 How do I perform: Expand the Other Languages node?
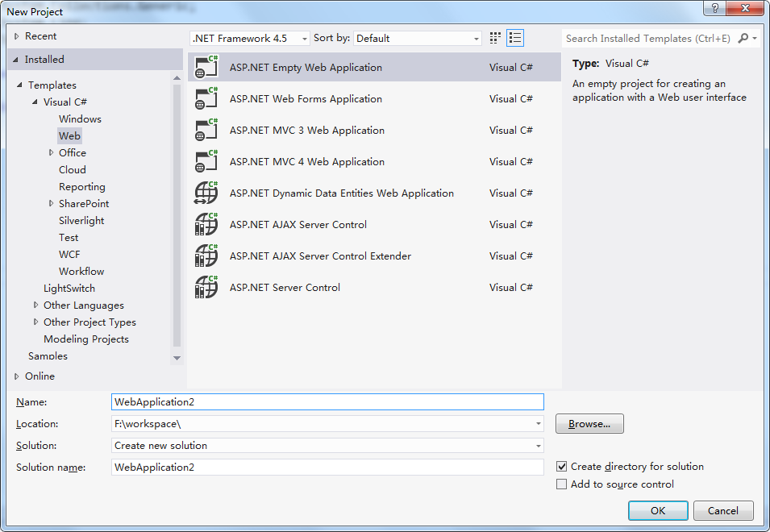point(35,305)
